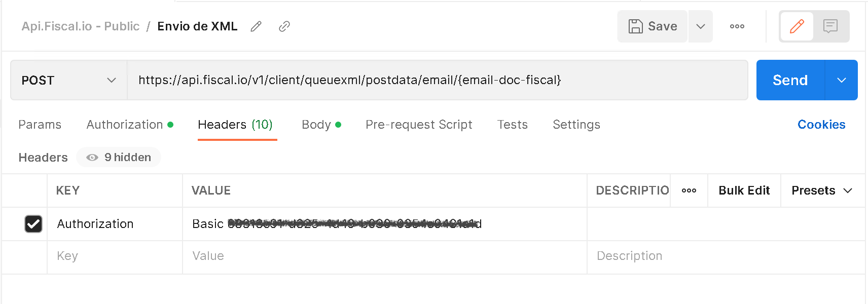The height and width of the screenshot is (304, 868).
Task: Click the pencil icon to rename request
Action: coord(256,26)
